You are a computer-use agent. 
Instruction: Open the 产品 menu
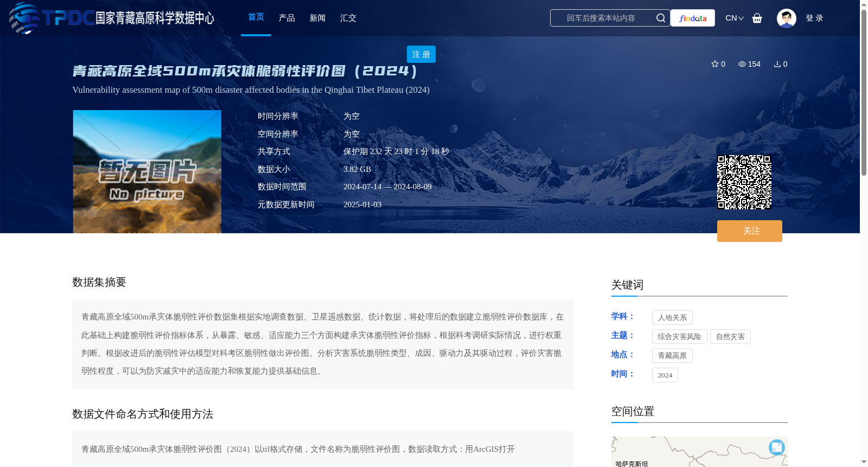[286, 18]
